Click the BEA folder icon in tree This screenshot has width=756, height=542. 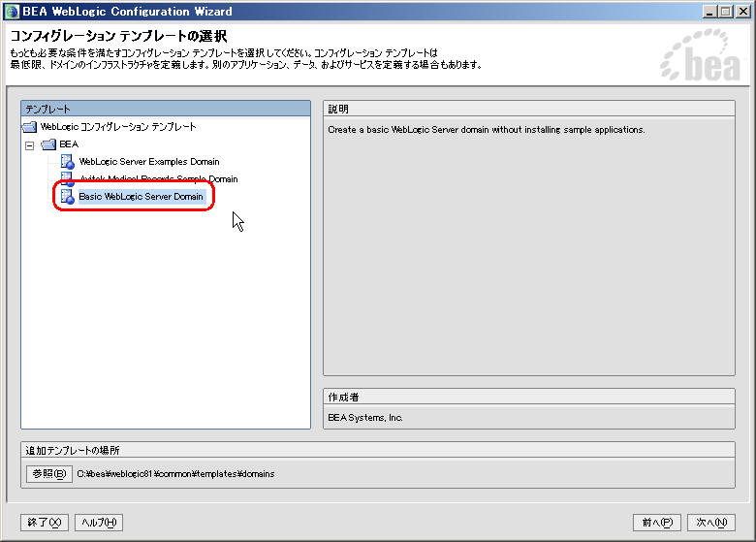48,144
